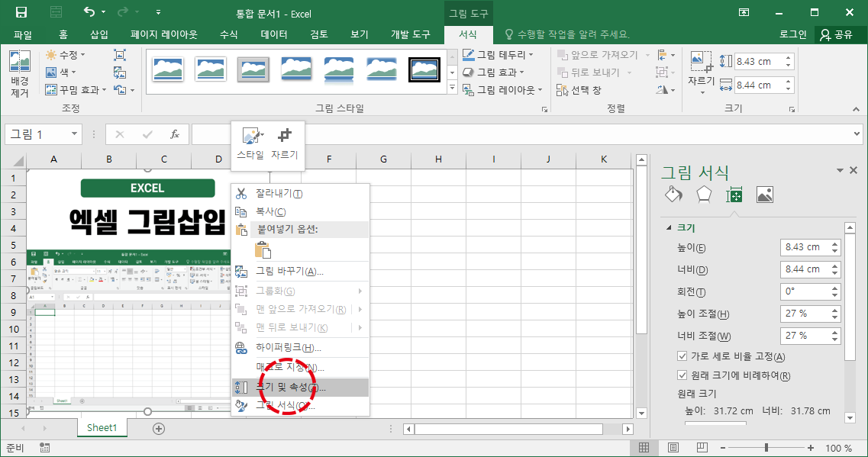The height and width of the screenshot is (457, 868).
Task: Select Size and Properties (크기 및 속성) item
Action: 301,388
